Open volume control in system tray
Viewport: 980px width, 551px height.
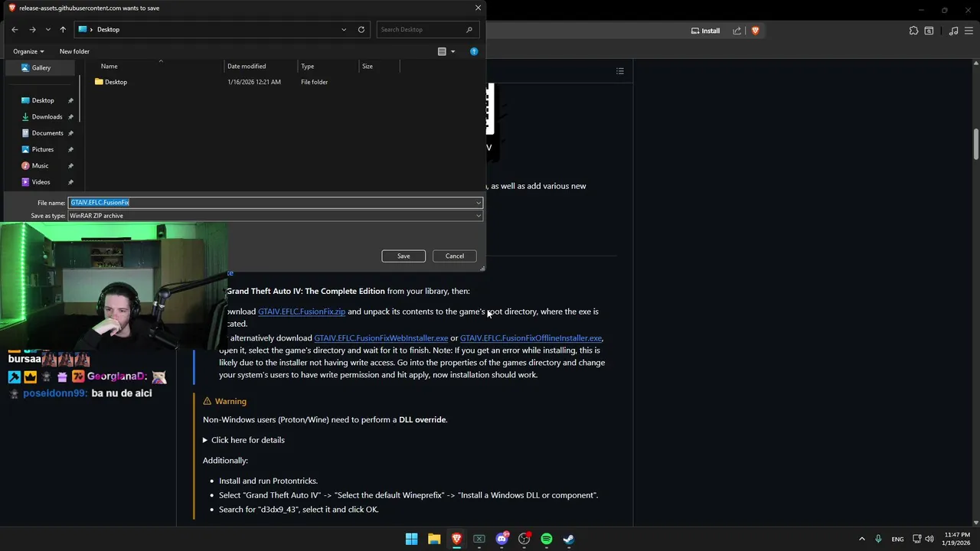tap(930, 539)
